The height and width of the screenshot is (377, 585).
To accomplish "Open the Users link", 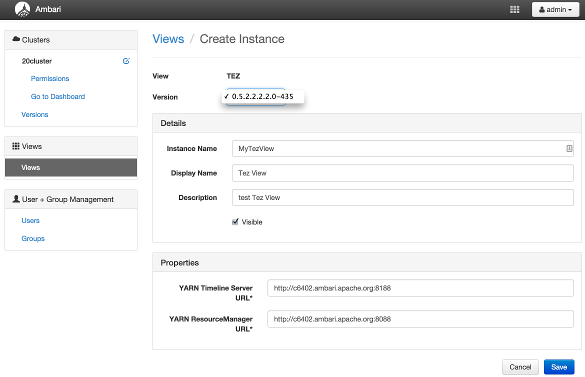I will pyautogui.click(x=31, y=221).
